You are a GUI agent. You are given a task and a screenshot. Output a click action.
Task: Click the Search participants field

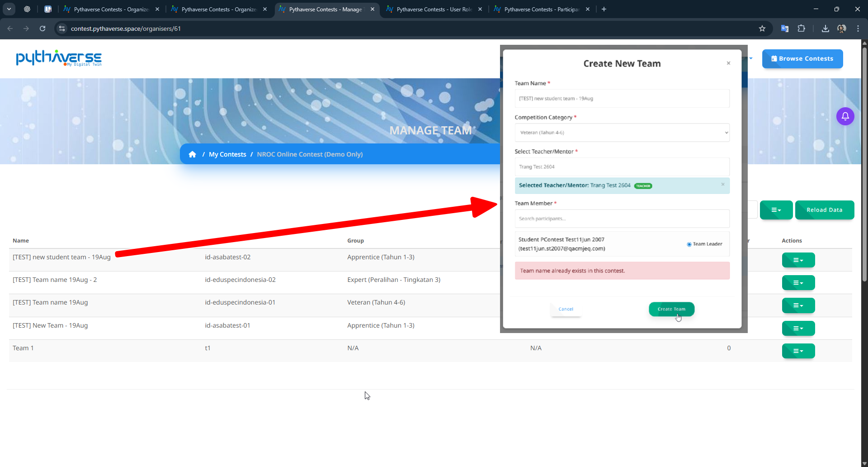pos(622,219)
